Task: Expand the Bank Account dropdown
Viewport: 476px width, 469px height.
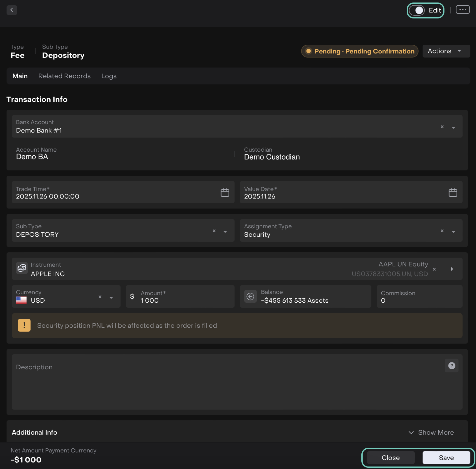Action: 454,128
